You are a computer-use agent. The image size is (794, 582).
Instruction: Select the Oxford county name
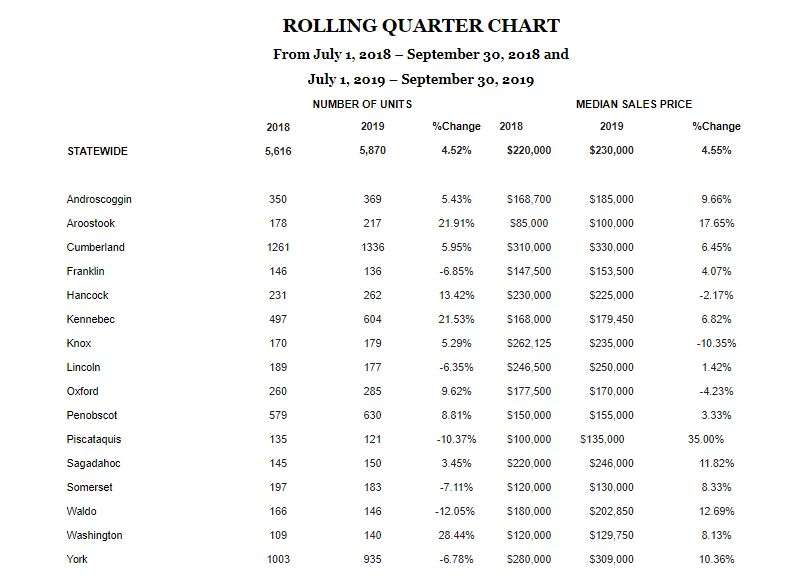(x=83, y=391)
